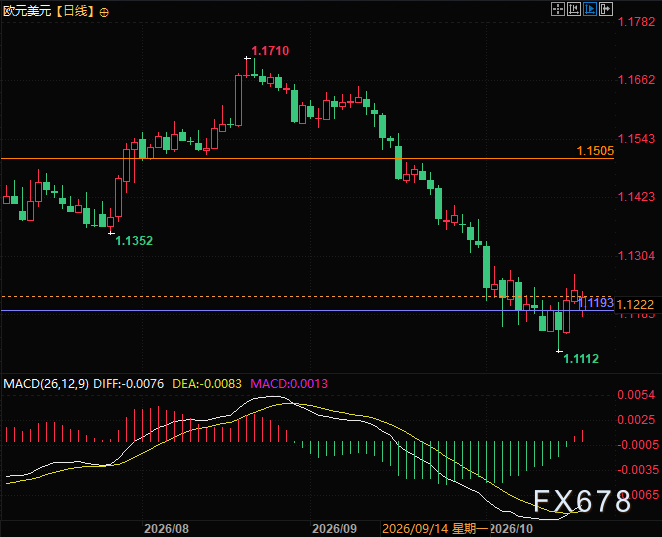
Task: Click the panel exit arrow icon
Action: (x=606, y=9)
